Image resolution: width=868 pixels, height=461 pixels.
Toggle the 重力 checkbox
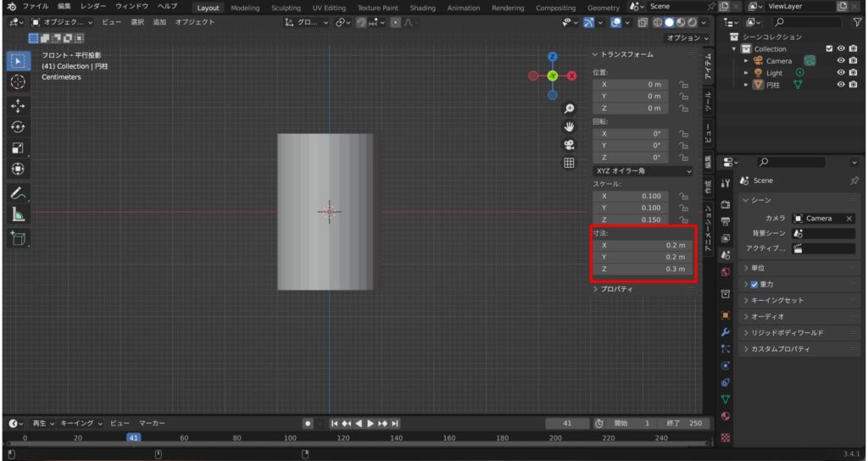753,285
